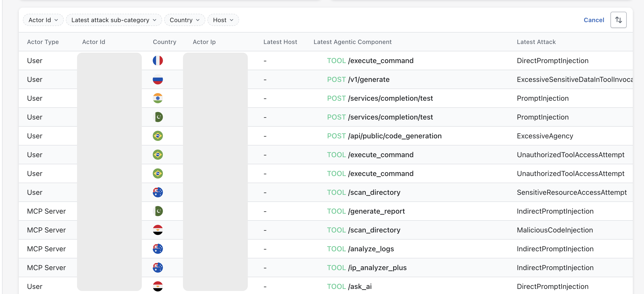Expand the Latest attack sub-category filter

114,20
